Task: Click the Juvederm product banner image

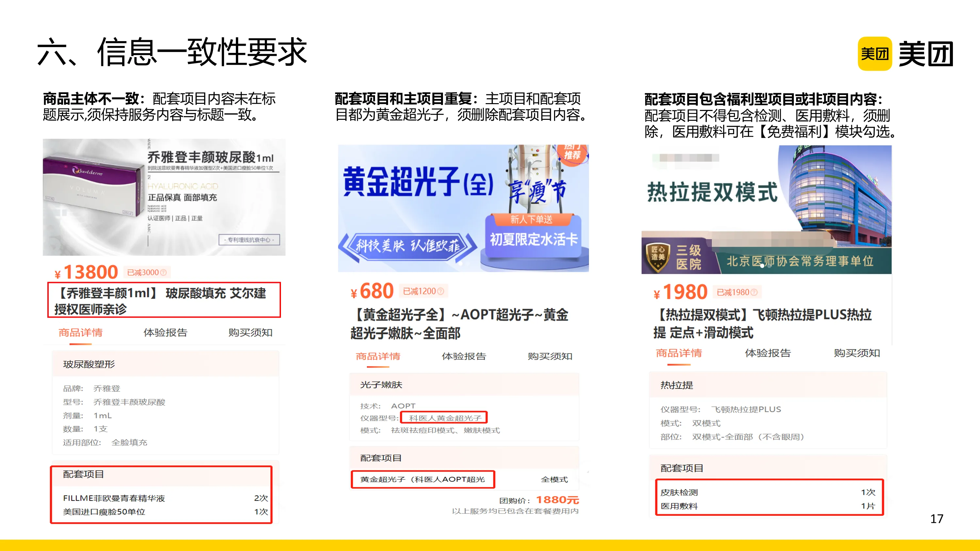Action: (x=164, y=197)
